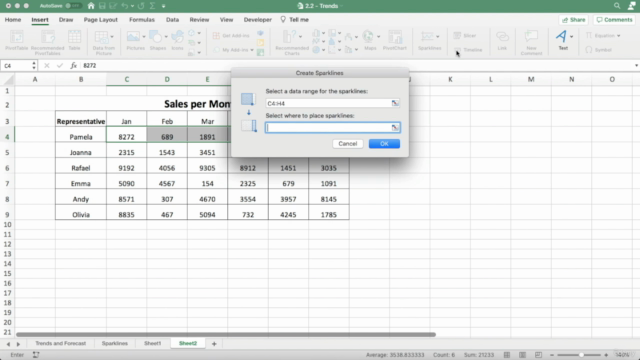Click the Undo arrow icon
Image resolution: width=640 pixels, height=360 pixels.
124,6
